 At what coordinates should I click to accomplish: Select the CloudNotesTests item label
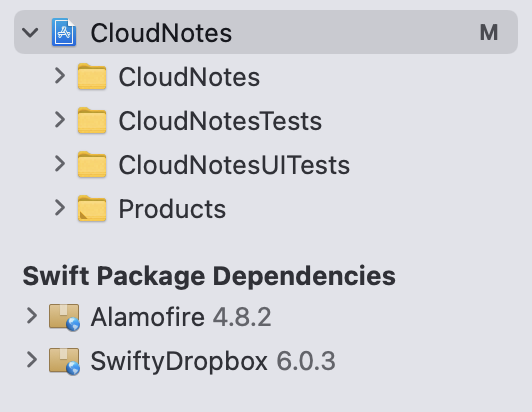click(220, 121)
